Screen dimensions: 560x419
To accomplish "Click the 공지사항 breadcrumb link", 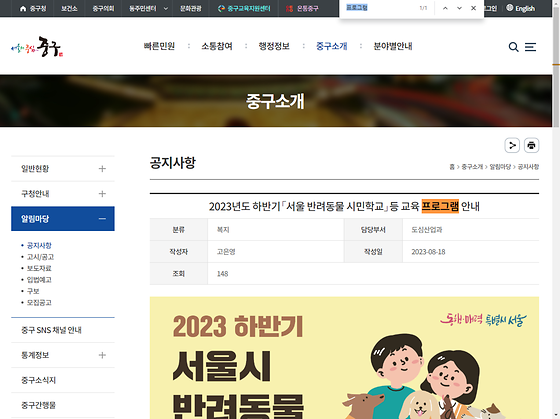I will coord(528,167).
